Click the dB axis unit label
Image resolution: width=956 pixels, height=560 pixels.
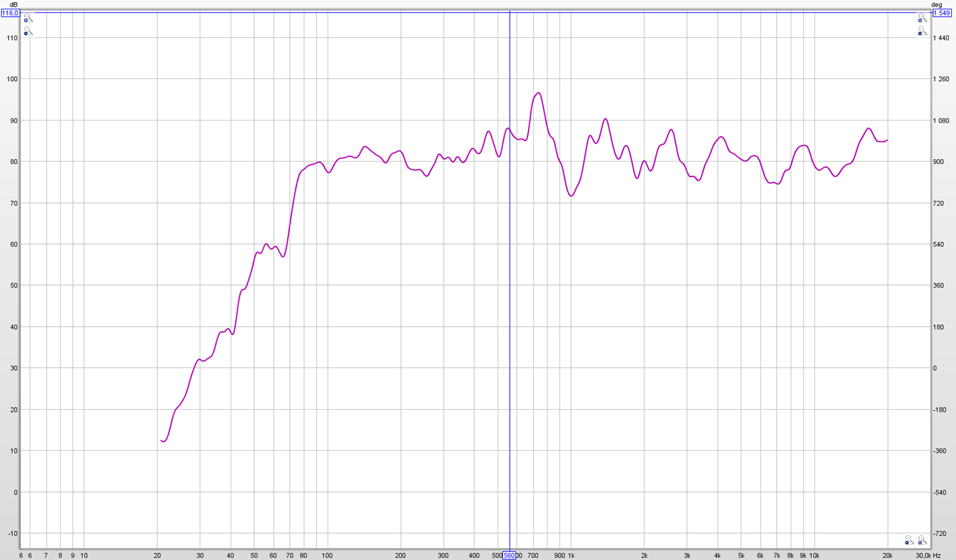[13, 4]
